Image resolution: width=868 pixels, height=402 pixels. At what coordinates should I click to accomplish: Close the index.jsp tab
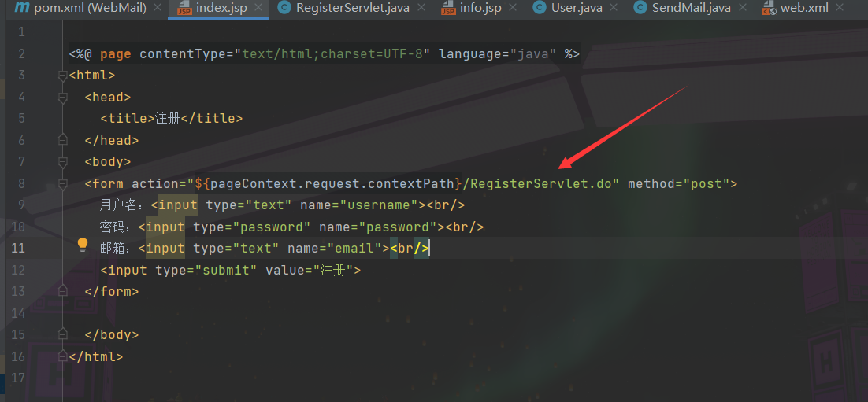258,9
